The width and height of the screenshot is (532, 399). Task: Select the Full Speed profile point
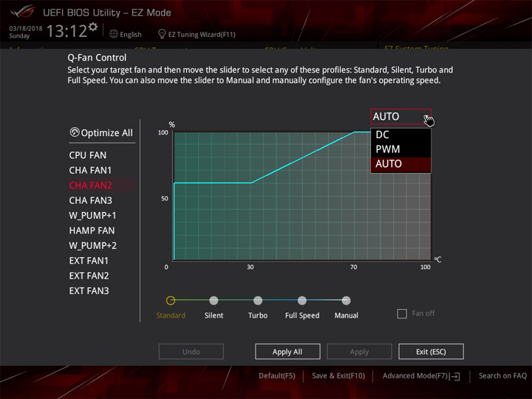click(x=302, y=300)
